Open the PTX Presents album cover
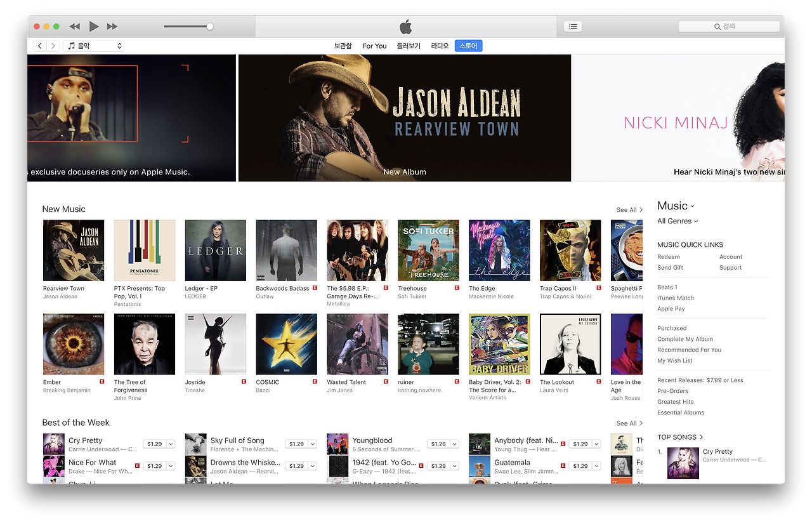Screen dimensions: 812x523 145,251
